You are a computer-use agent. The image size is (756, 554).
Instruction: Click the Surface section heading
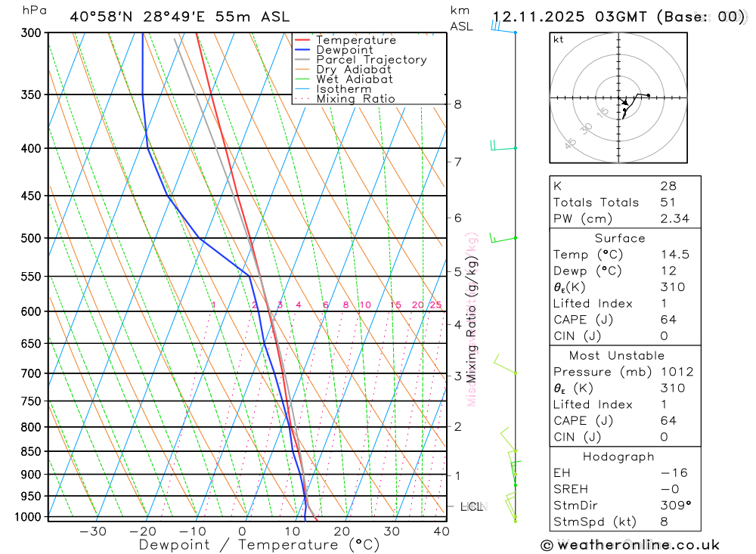pos(620,238)
